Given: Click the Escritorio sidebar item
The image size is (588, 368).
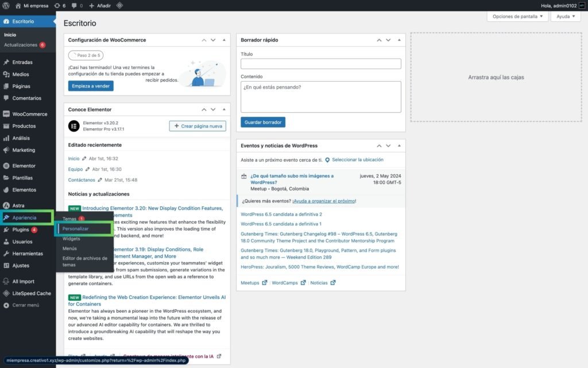Looking at the screenshot, I should [28, 21].
